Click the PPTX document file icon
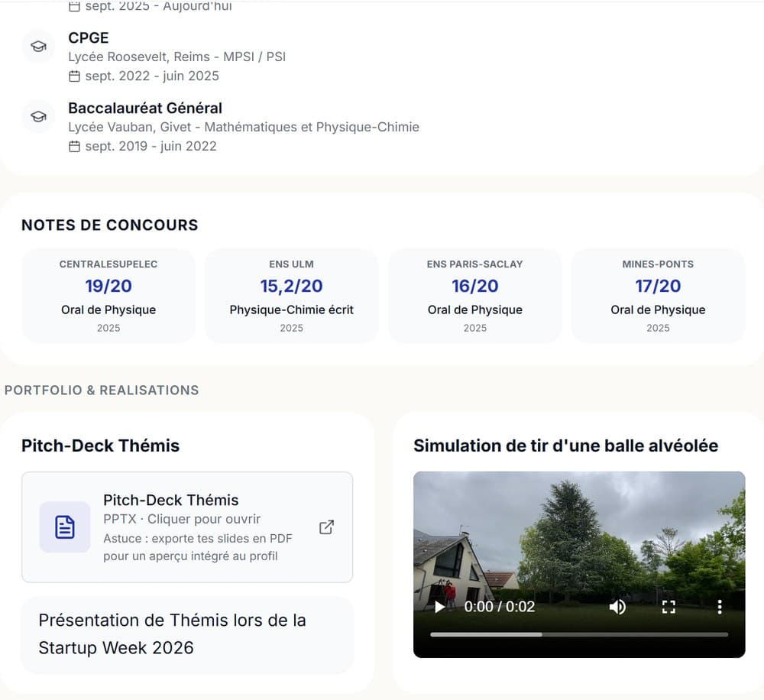Screen dimensions: 764x700 [x=65, y=527]
